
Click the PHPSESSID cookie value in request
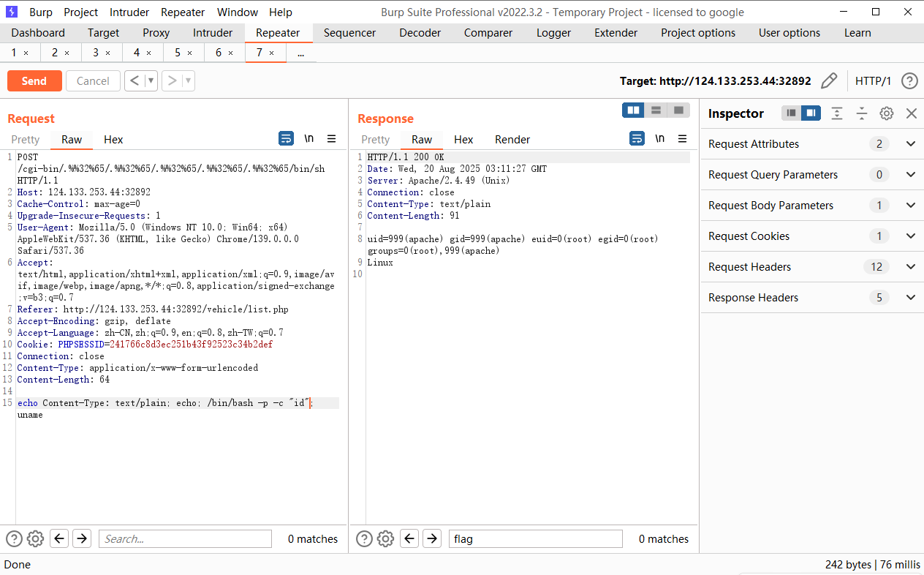(191, 345)
